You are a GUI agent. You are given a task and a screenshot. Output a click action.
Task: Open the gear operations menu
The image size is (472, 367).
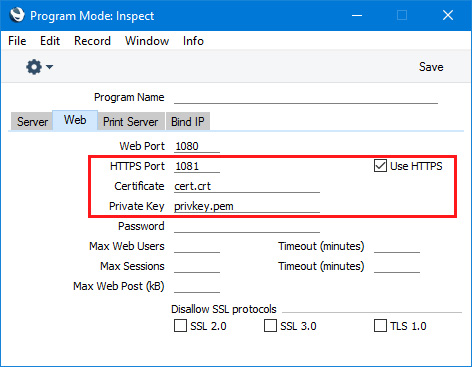34,67
